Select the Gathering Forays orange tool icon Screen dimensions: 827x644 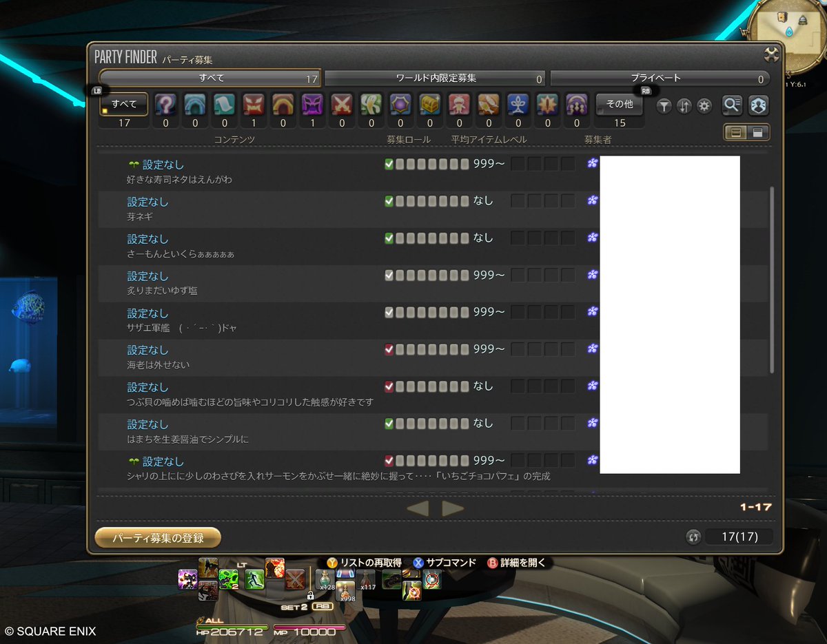pyautogui.click(x=489, y=105)
